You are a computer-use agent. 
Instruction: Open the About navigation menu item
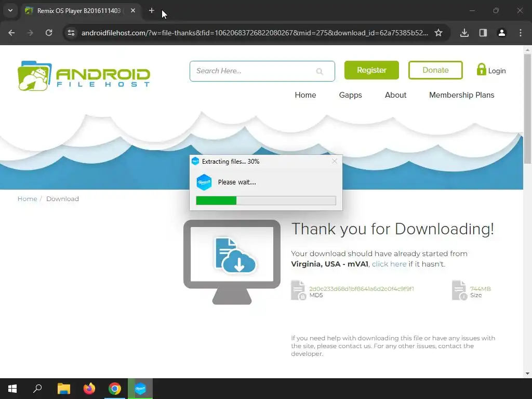click(395, 95)
